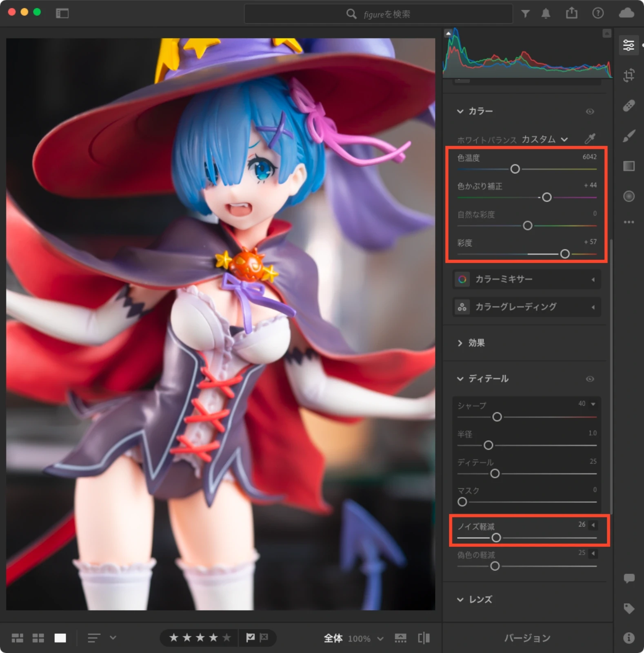Viewport: 644px width, 653px height.
Task: Click the ノイズ軽減 slider handle
Action: pyautogui.click(x=496, y=538)
